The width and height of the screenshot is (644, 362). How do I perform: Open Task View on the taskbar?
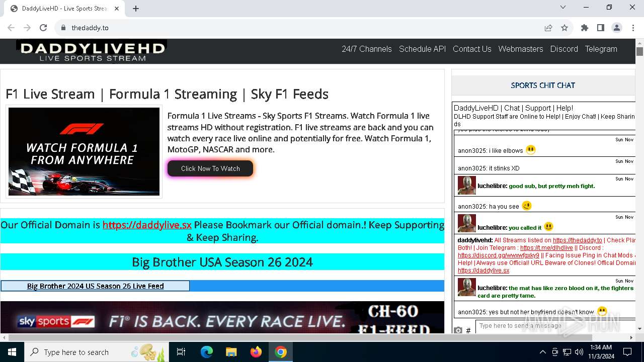coord(181,352)
